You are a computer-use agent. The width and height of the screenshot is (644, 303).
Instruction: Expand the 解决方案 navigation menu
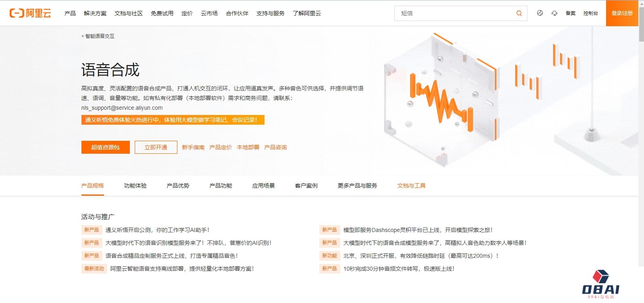point(95,13)
